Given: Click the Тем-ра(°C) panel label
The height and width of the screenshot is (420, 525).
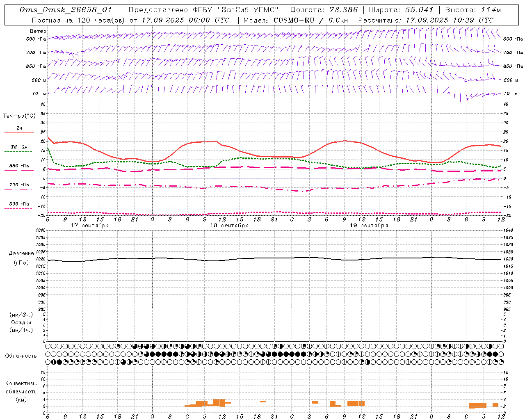Looking at the screenshot, I should 19,116.
